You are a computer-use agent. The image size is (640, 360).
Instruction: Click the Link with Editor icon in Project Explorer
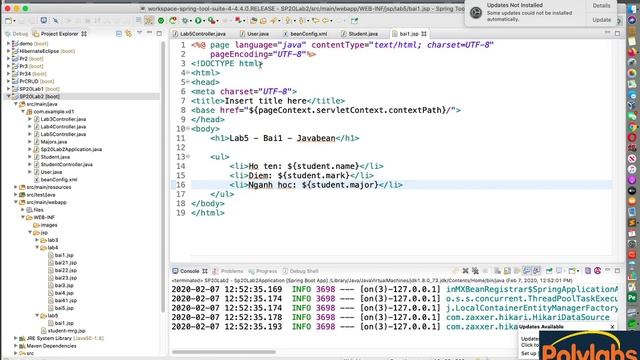coord(129,34)
